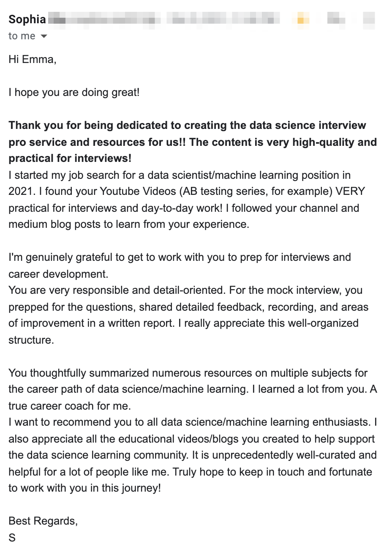This screenshot has width=392, height=558.
Task: Click the "to me" recipient text
Action: 22,36
